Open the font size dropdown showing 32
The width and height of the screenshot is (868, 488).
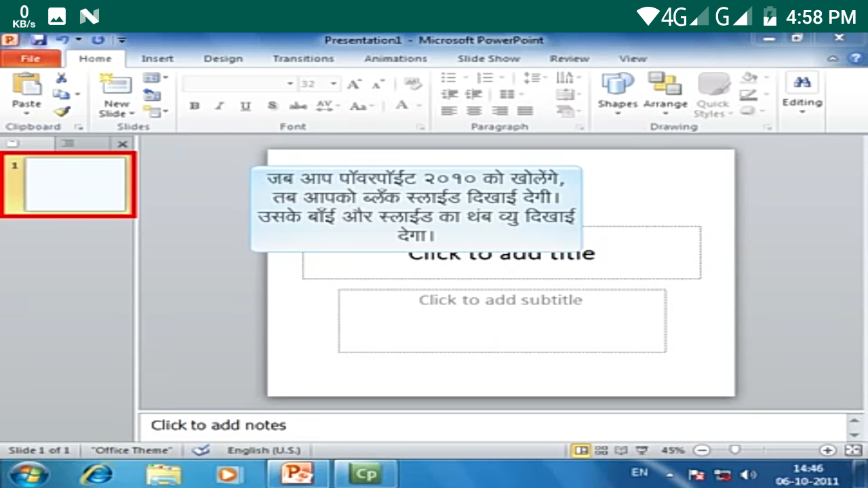pos(334,84)
